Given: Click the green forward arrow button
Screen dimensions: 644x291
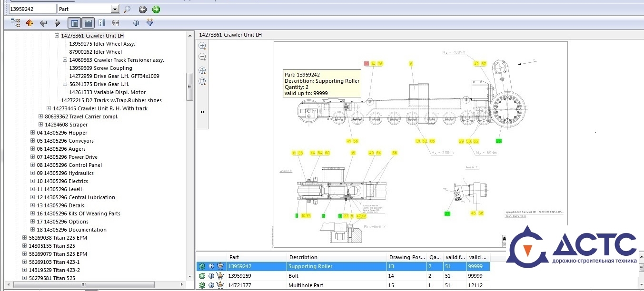Looking at the screenshot, I should (156, 9).
